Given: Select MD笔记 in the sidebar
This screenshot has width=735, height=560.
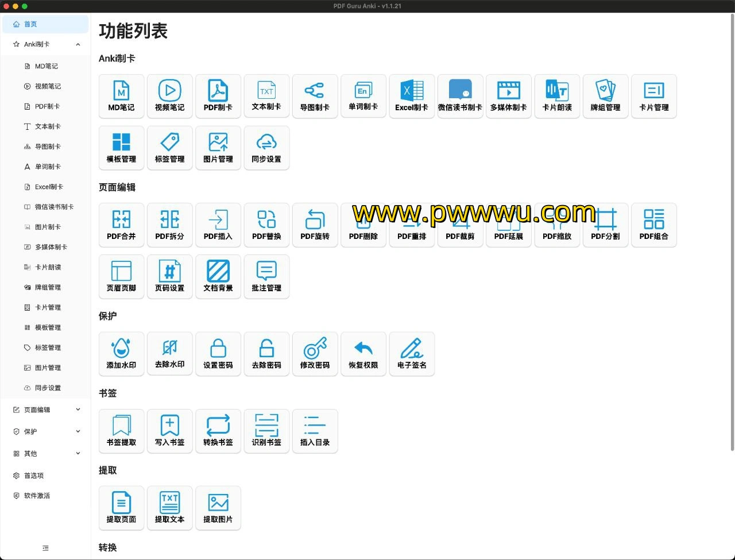Looking at the screenshot, I should coord(46,66).
